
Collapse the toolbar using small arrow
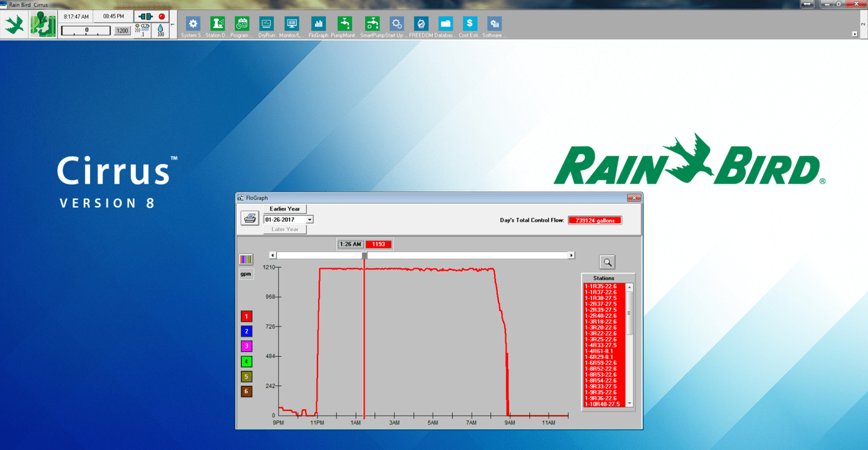click(x=173, y=25)
